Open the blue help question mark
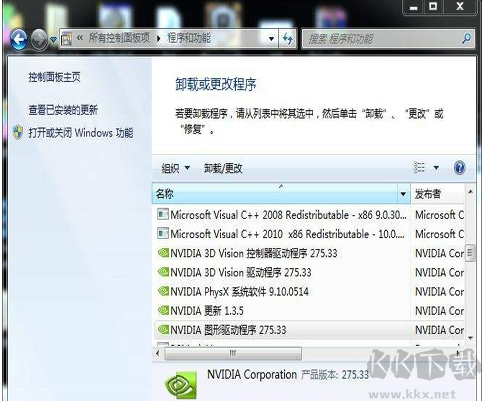 (x=459, y=168)
